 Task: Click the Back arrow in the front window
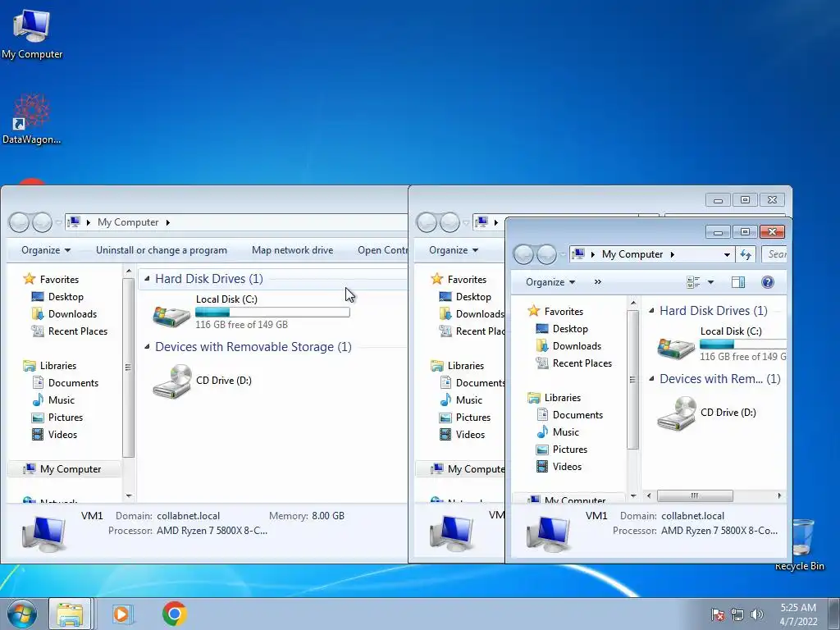524,254
